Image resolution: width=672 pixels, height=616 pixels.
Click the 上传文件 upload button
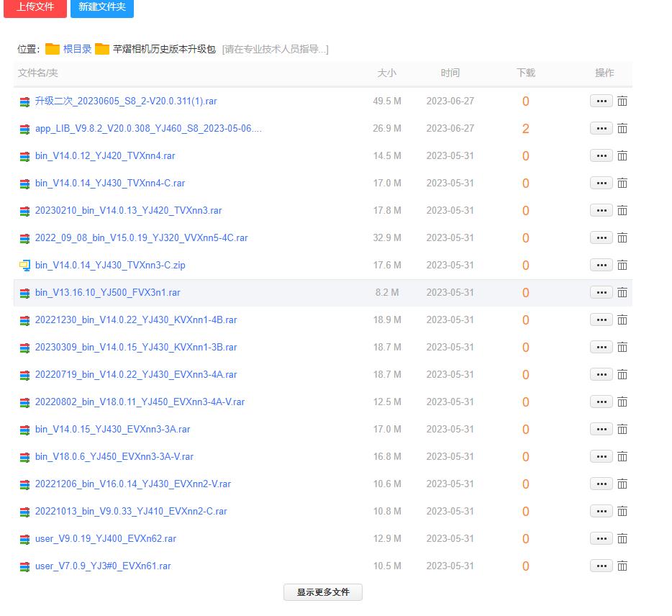[35, 7]
